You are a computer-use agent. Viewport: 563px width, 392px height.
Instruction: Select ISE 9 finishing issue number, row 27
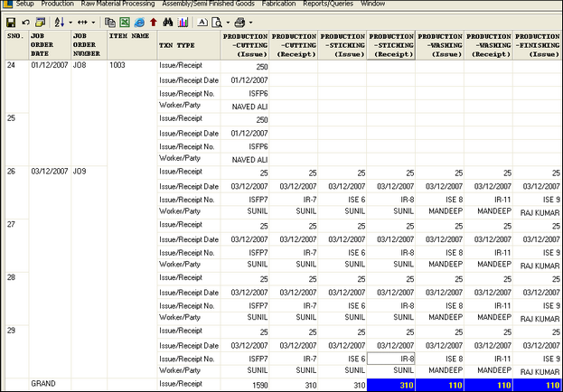pos(537,252)
